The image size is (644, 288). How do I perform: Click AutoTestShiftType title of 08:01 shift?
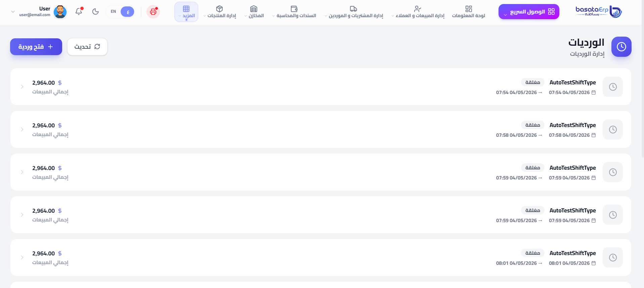pos(572,253)
